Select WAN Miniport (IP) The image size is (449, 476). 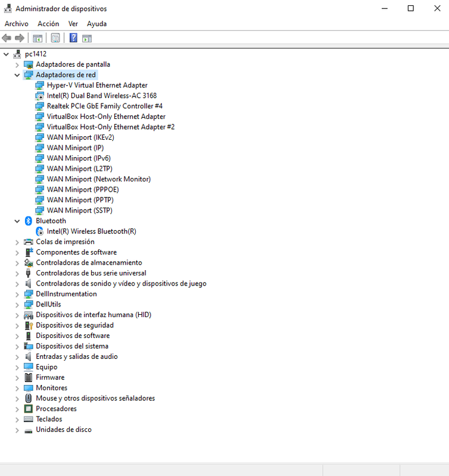(76, 148)
